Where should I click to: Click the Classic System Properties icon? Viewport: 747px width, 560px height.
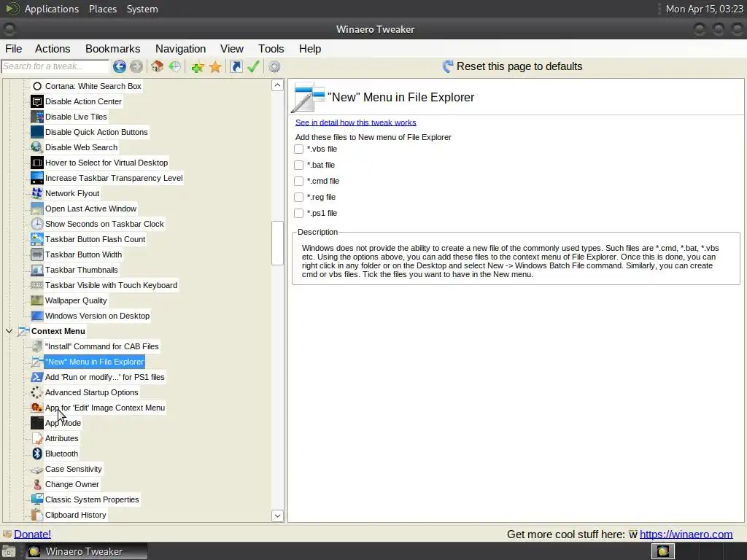click(x=36, y=499)
